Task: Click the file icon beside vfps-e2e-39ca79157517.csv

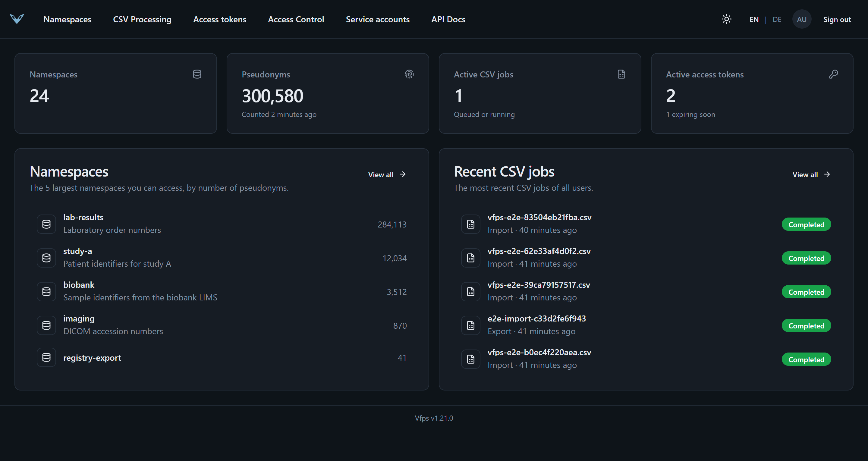Action: coord(471,291)
